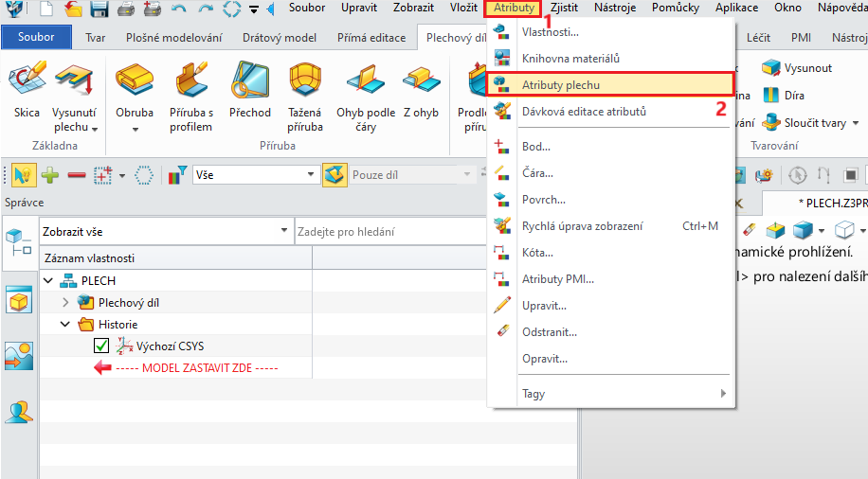Click Upravit... pencil menu entry

click(610, 306)
